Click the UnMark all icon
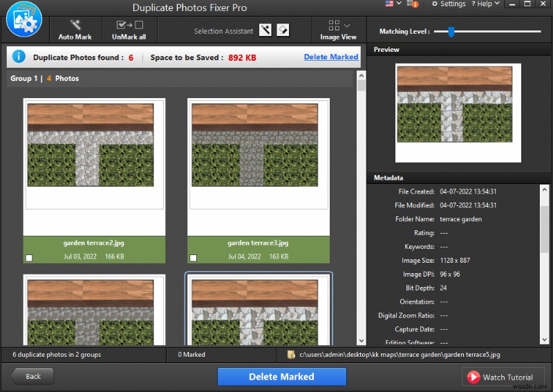The width and height of the screenshot is (553, 392). pos(129,26)
